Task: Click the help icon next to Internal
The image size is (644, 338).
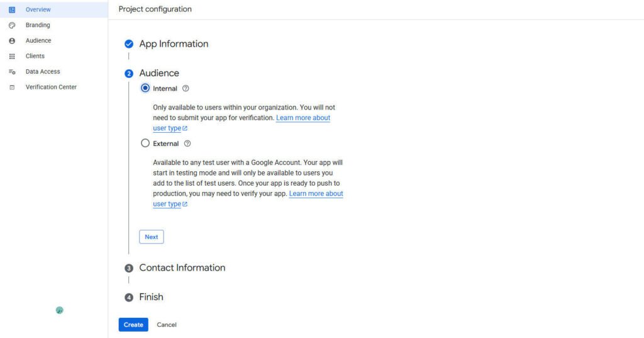Action: pos(186,88)
